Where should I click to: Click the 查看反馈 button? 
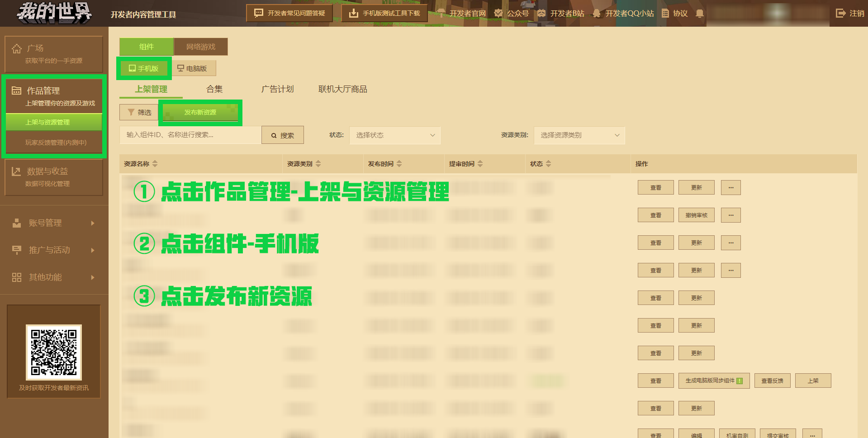pyautogui.click(x=773, y=381)
